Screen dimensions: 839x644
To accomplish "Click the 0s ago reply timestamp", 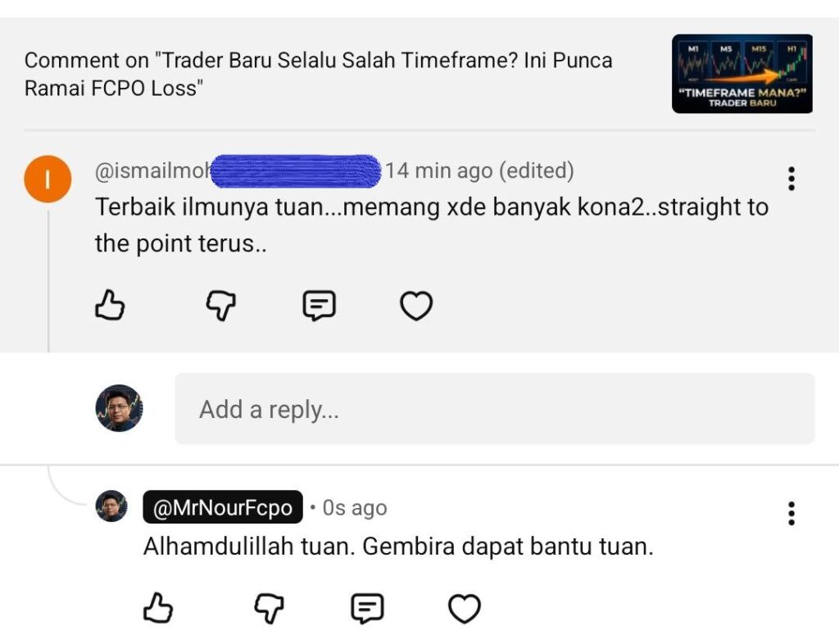I will pyautogui.click(x=354, y=508).
